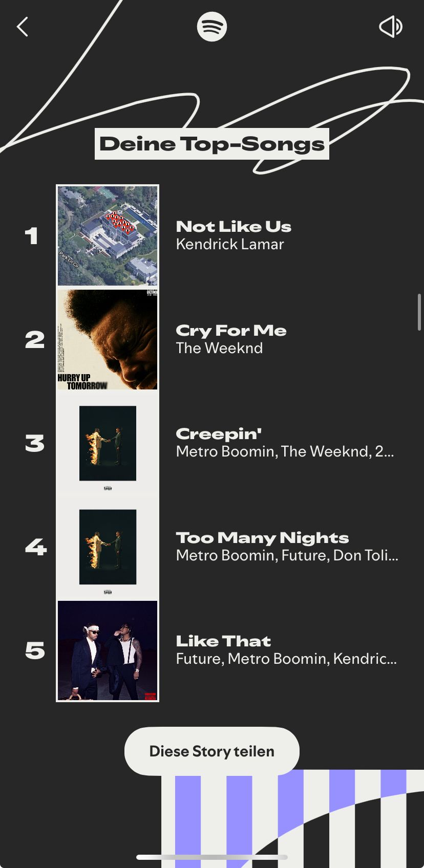Viewport: 424px width, 868px height.
Task: Open the Cry For Me song title
Action: (x=231, y=331)
